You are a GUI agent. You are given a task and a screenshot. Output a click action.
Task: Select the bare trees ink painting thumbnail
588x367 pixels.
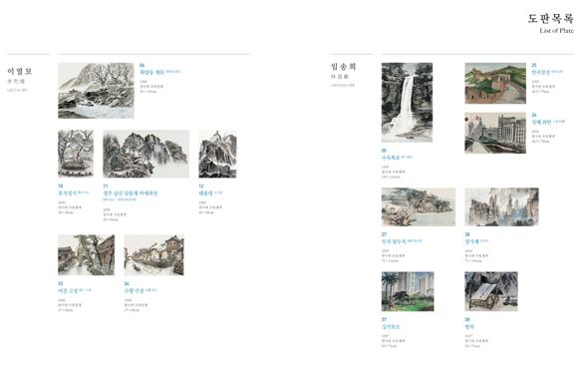click(76, 154)
